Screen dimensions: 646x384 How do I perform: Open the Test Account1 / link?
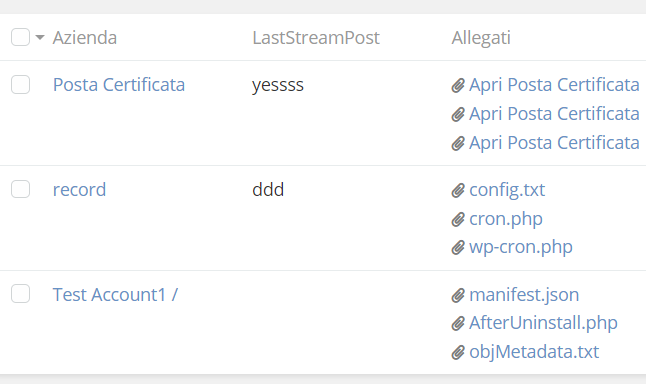tap(115, 295)
